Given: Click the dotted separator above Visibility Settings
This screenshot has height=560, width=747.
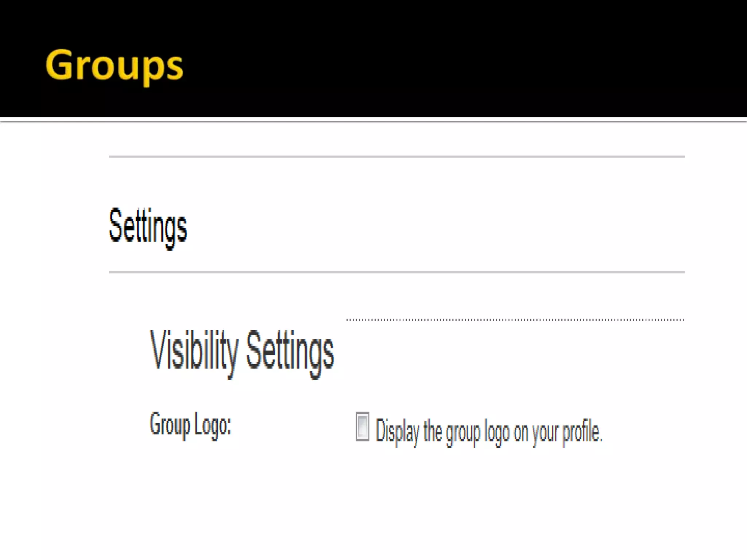Looking at the screenshot, I should [x=515, y=320].
